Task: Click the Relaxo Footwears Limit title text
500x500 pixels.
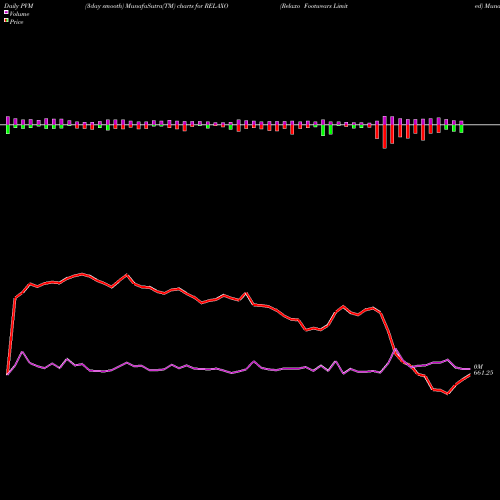Action: 314,6
